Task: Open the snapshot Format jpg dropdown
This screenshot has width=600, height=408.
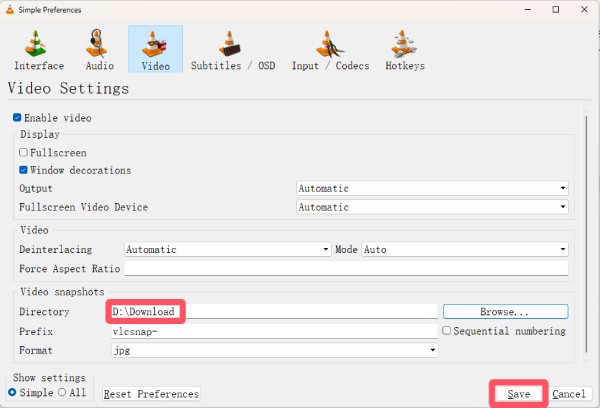Action: (x=274, y=350)
